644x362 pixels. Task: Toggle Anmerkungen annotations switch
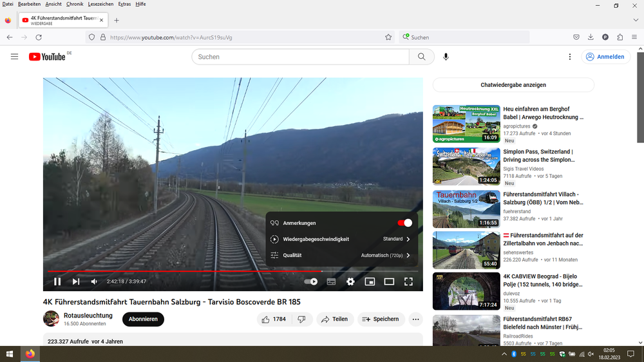[404, 223]
